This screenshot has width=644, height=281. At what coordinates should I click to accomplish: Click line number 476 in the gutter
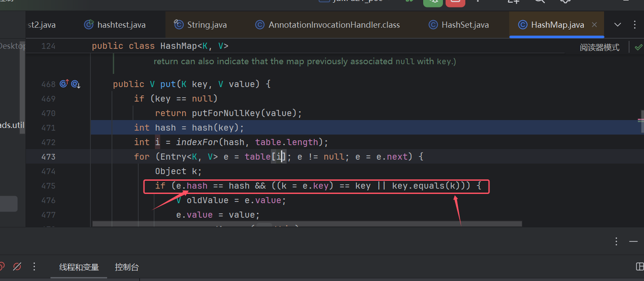(48, 200)
